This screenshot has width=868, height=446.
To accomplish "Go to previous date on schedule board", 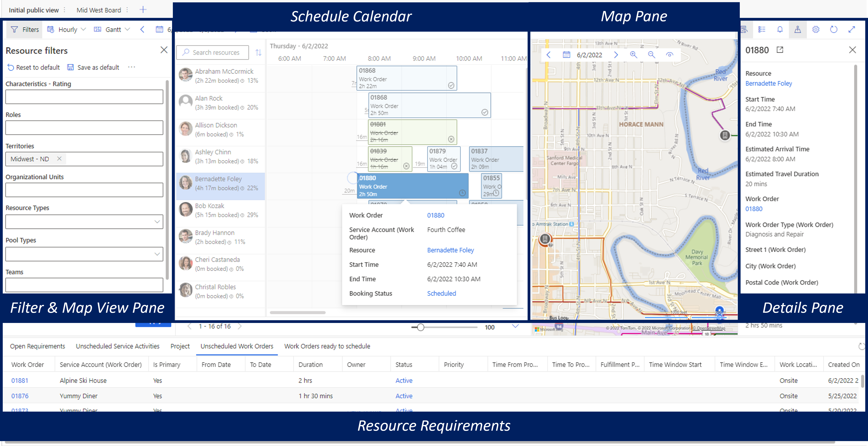I will click(x=142, y=30).
